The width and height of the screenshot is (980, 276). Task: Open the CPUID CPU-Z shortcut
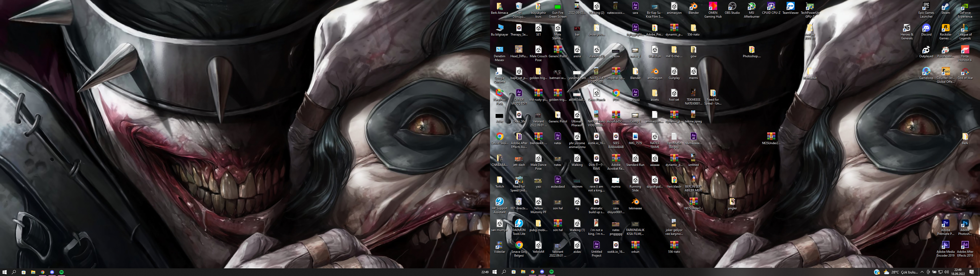pos(771,8)
